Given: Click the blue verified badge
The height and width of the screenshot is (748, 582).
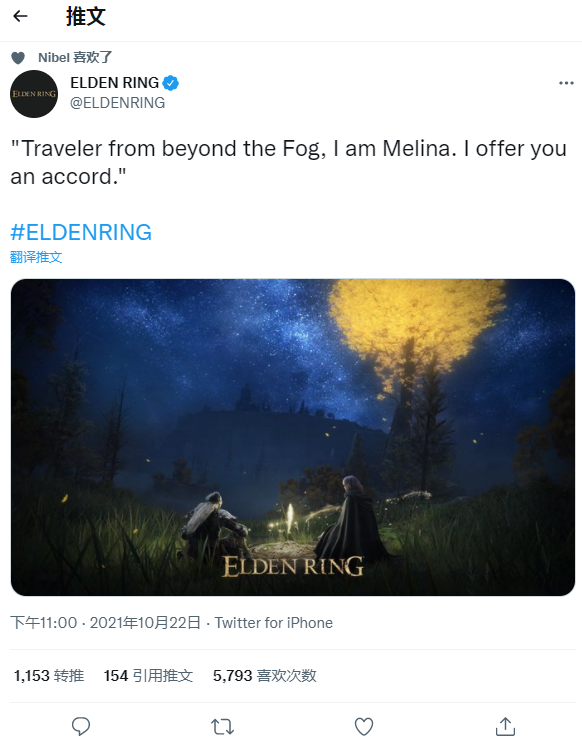Looking at the screenshot, I should pos(171,83).
